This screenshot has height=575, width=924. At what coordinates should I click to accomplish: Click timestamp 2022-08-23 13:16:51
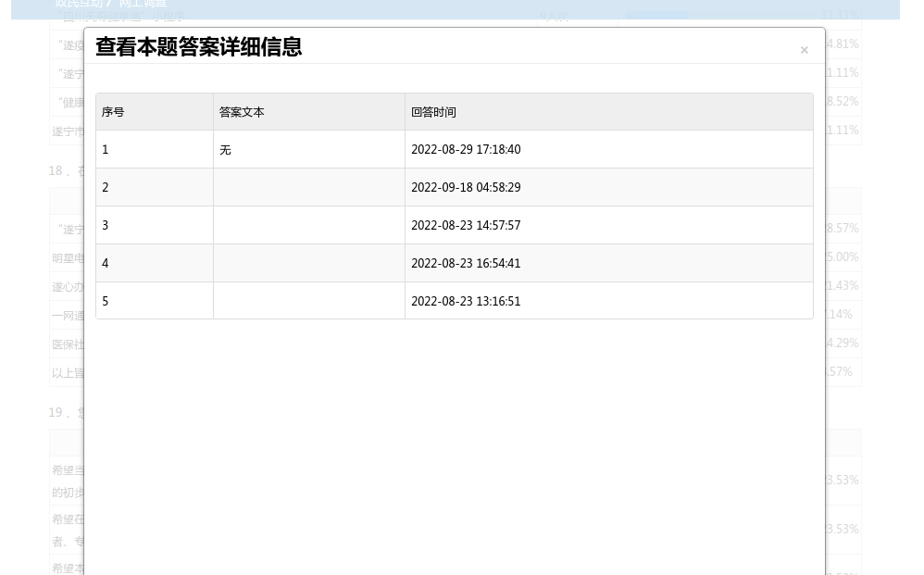coord(466,302)
